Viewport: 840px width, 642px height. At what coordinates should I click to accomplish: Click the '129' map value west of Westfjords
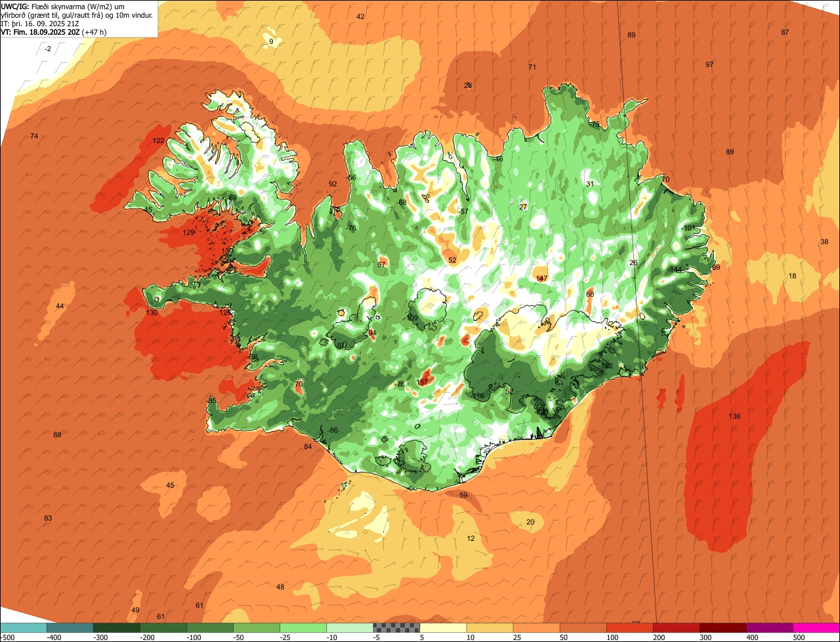point(189,232)
